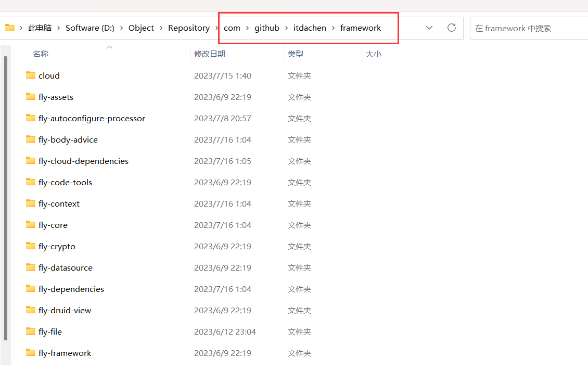The height and width of the screenshot is (370, 588).
Task: Sort by 名称 column header
Action: point(41,54)
